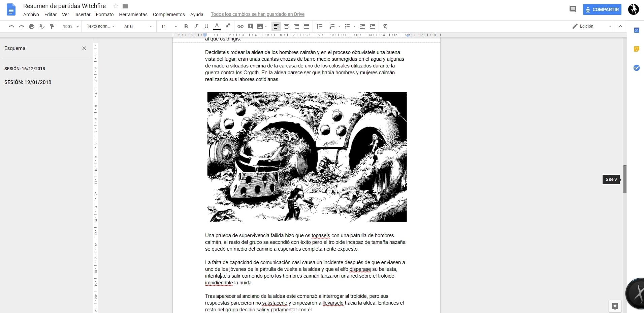Open the Edición mode dropdown
Image resolution: width=644 pixels, height=313 pixels.
coord(592,26)
